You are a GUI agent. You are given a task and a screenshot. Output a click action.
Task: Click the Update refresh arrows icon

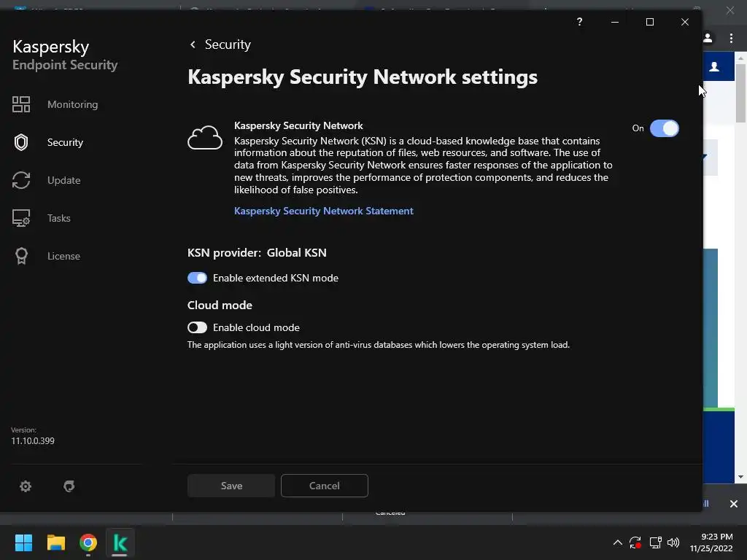point(21,180)
